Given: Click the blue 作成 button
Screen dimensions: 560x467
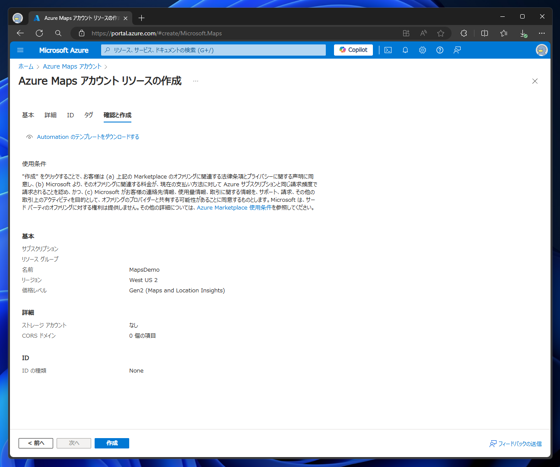Looking at the screenshot, I should (x=112, y=443).
